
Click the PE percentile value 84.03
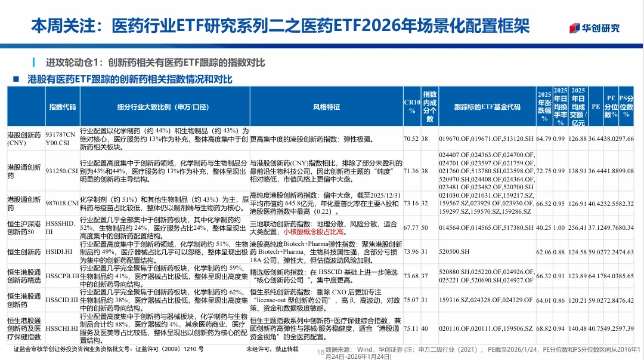coord(611,276)
